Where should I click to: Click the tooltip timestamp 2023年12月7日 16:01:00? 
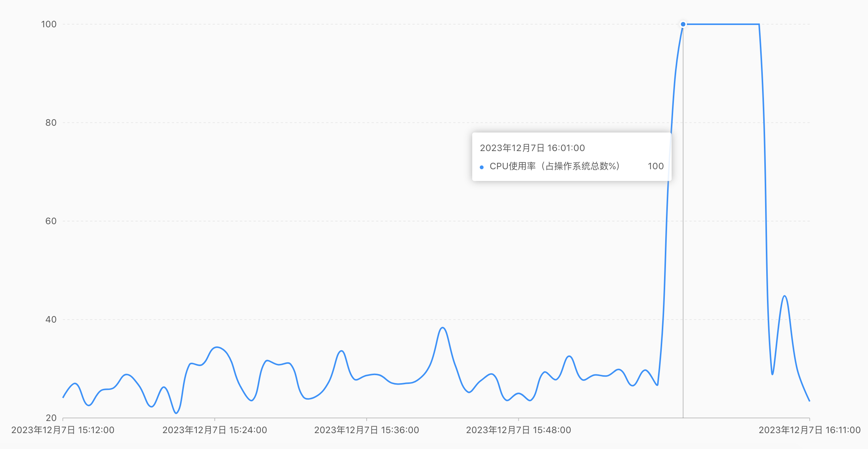tap(532, 148)
